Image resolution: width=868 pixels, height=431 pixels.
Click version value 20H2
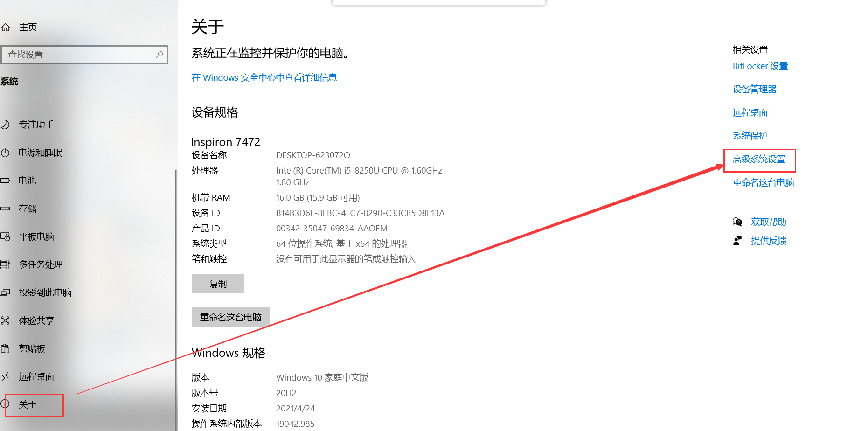point(286,393)
